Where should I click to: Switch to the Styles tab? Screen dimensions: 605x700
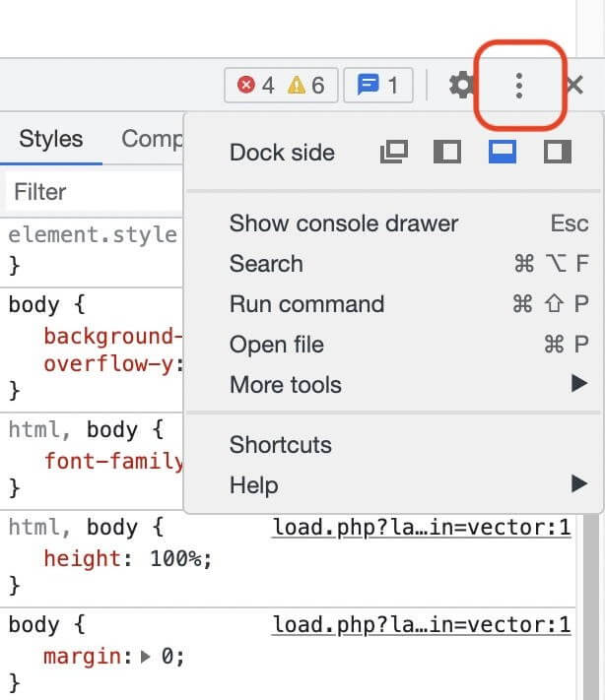coord(51,139)
